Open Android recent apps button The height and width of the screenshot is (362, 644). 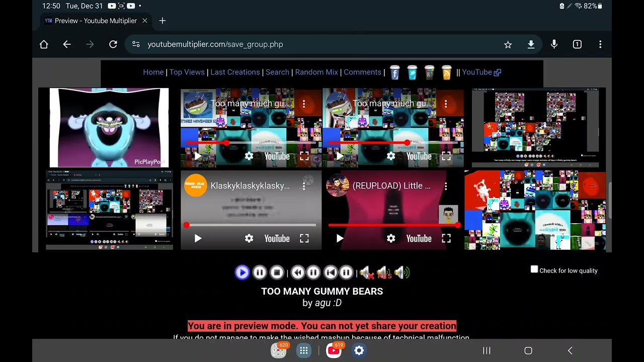(487, 350)
